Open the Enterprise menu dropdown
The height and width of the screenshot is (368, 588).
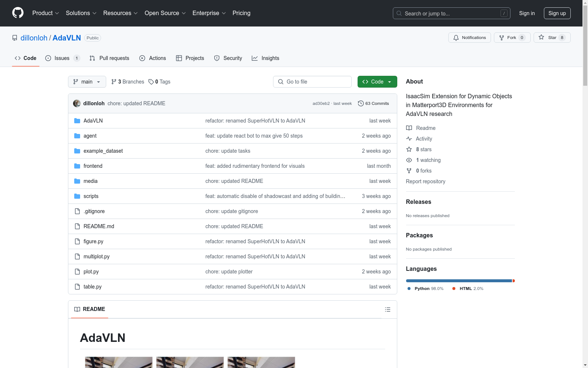[x=209, y=13]
